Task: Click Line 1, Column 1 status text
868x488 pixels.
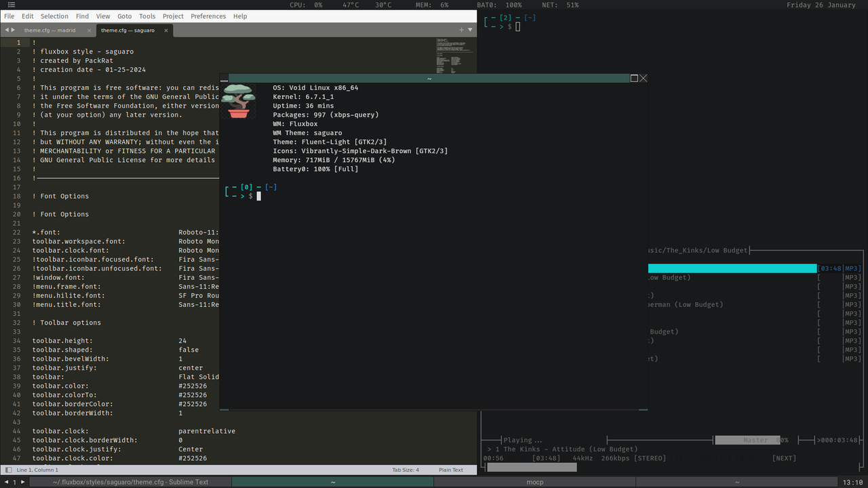Action: [x=37, y=470]
